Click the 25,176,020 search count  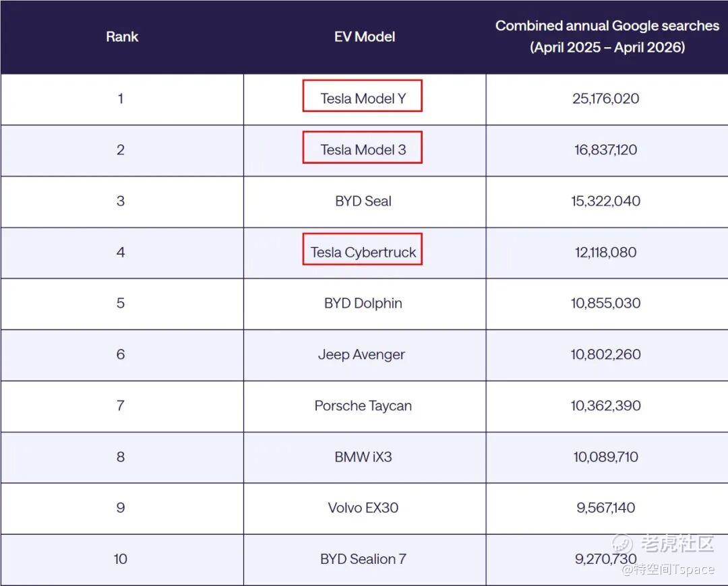[605, 98]
